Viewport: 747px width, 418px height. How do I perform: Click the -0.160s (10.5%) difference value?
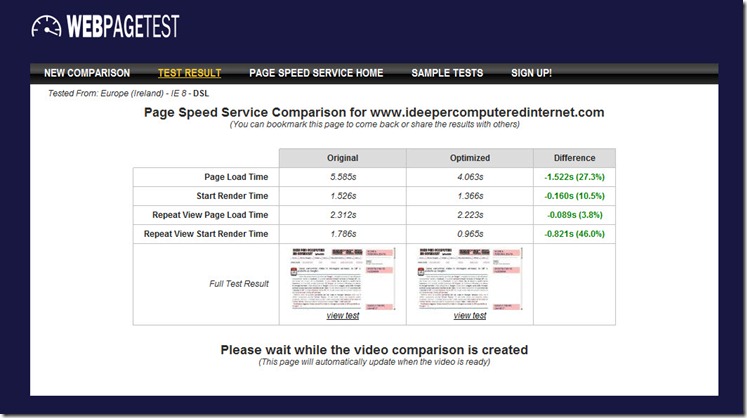point(575,196)
